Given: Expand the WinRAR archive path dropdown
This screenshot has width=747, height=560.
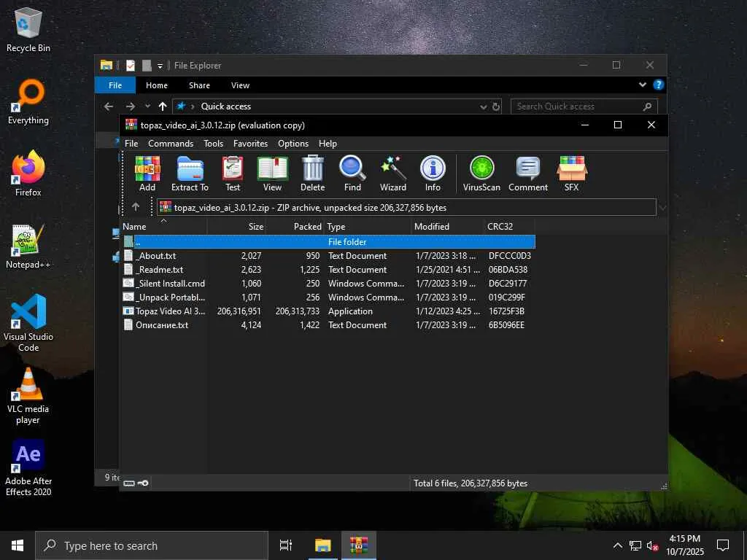Looking at the screenshot, I should click(662, 208).
